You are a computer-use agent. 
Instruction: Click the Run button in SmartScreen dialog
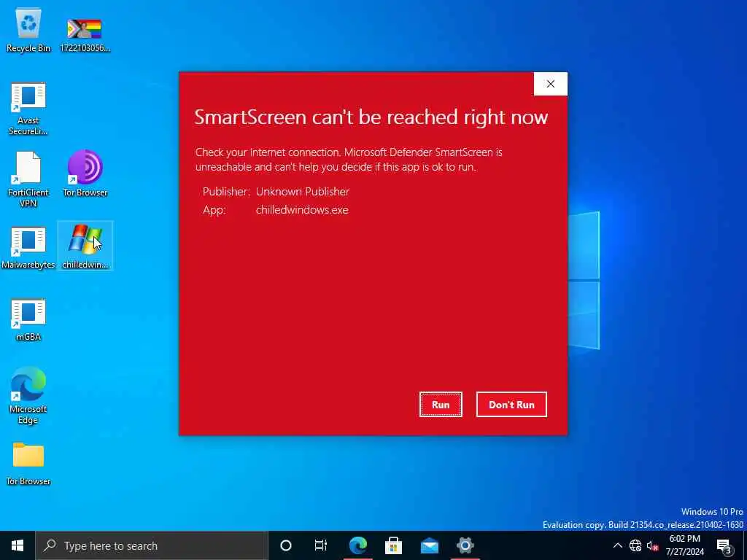pos(441,404)
